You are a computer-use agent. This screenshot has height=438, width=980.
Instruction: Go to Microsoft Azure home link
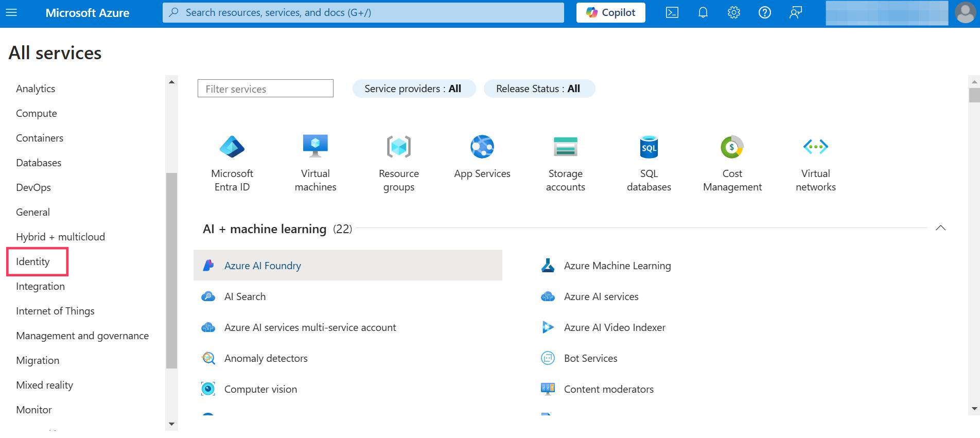pos(87,13)
